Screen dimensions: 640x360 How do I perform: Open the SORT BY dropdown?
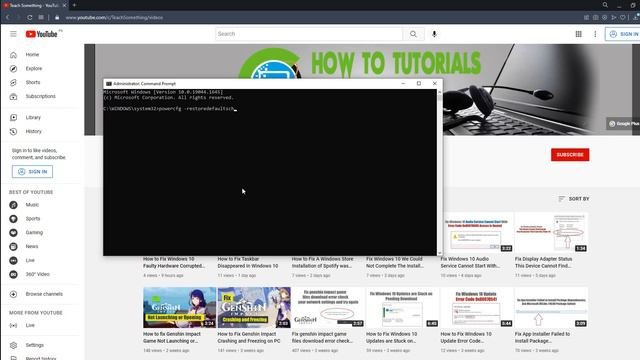(573, 199)
